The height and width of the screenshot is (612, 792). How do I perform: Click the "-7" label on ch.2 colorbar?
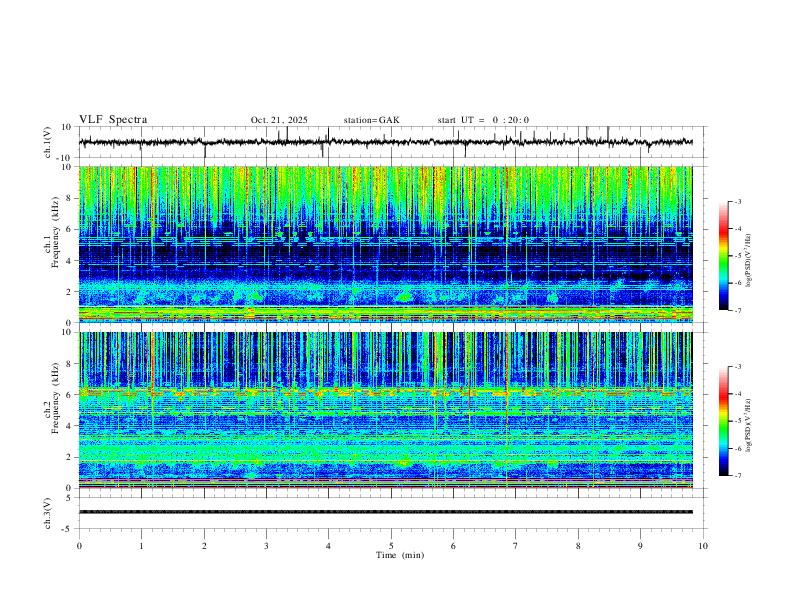tap(737, 475)
